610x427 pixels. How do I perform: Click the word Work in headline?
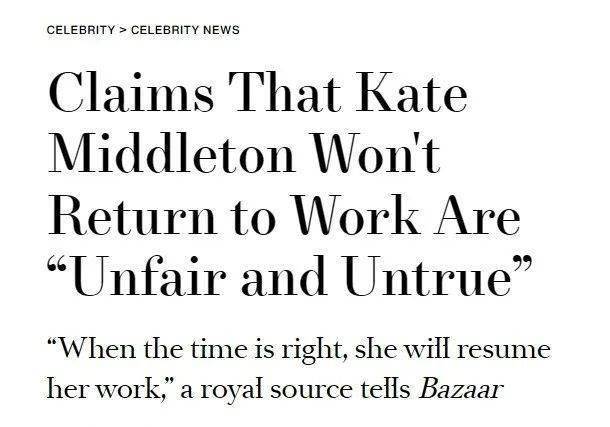(356, 215)
